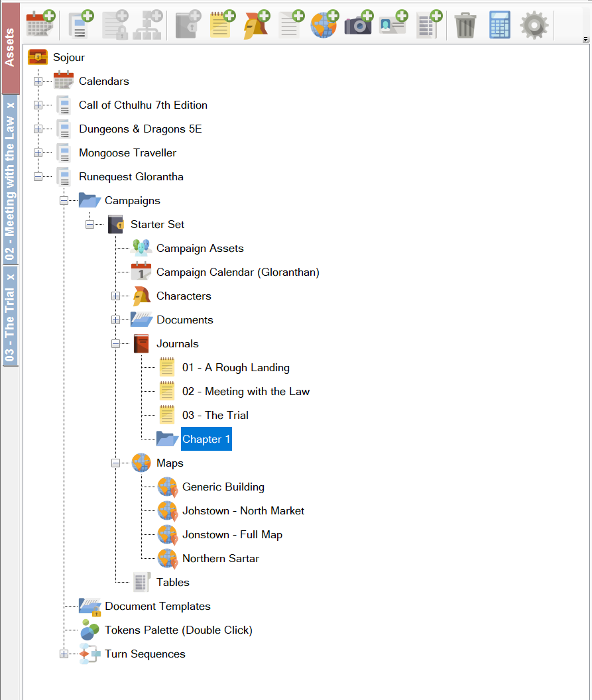Screen dimensions: 592x700
Task: Open settings with the gear icon
Action: pyautogui.click(x=534, y=25)
